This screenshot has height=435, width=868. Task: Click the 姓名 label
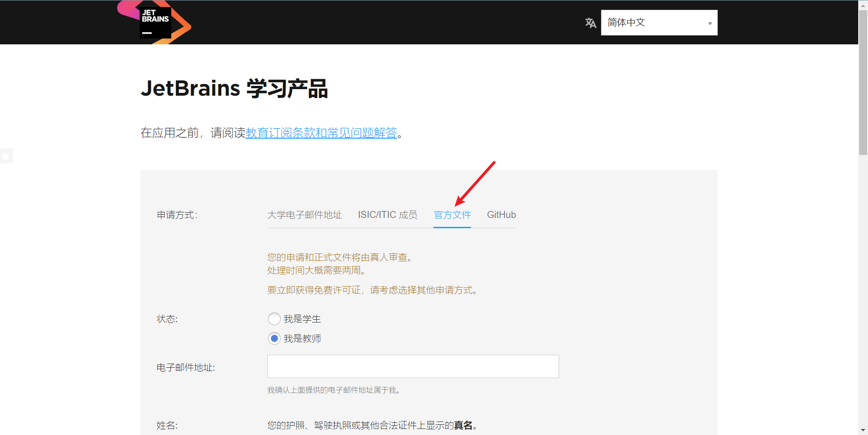(x=167, y=426)
